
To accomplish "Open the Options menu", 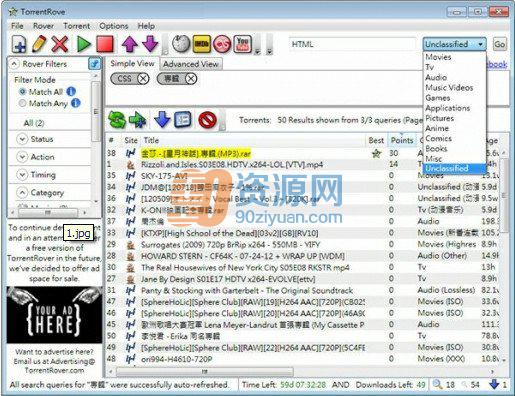I will (113, 26).
